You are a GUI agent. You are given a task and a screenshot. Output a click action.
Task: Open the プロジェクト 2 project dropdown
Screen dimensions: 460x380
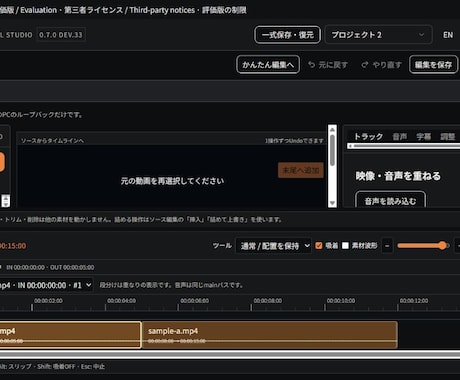pos(378,35)
